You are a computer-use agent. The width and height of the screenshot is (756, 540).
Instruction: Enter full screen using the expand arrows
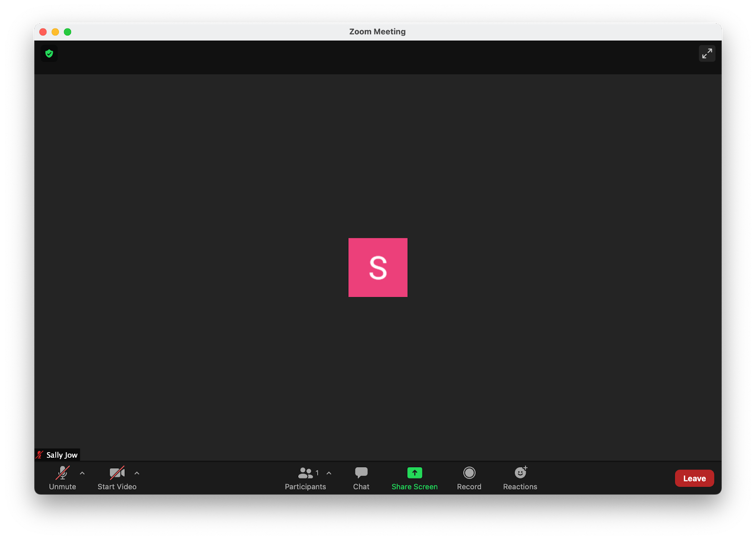[x=707, y=53]
